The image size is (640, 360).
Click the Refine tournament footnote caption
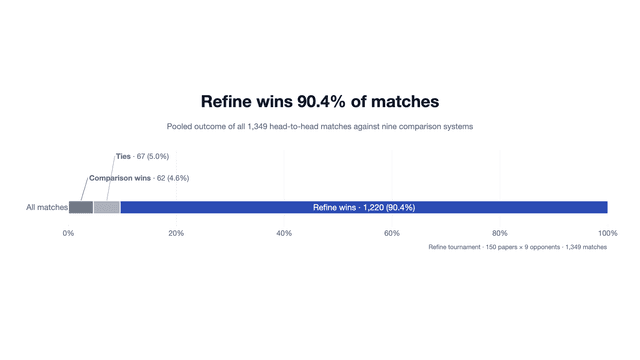point(518,247)
